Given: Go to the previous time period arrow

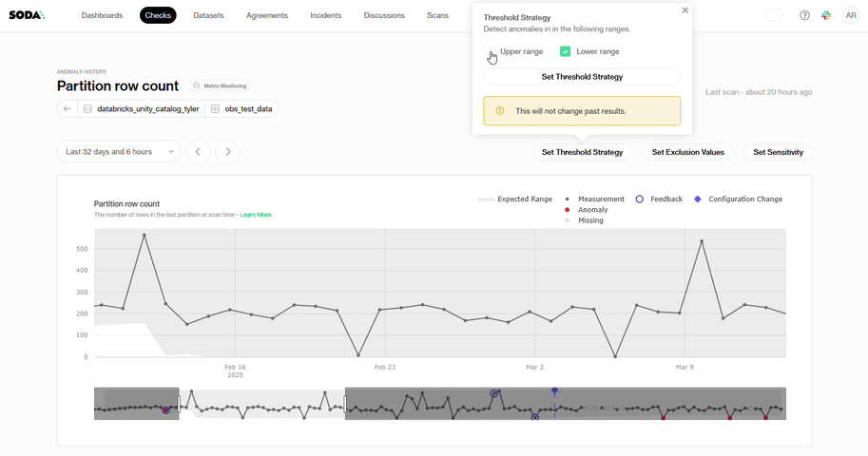Looking at the screenshot, I should [198, 152].
